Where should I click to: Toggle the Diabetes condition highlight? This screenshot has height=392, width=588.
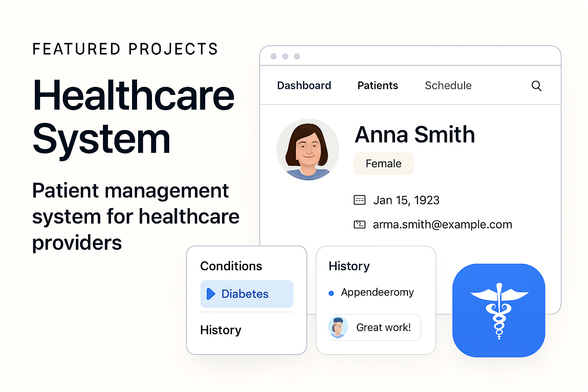pos(247,294)
